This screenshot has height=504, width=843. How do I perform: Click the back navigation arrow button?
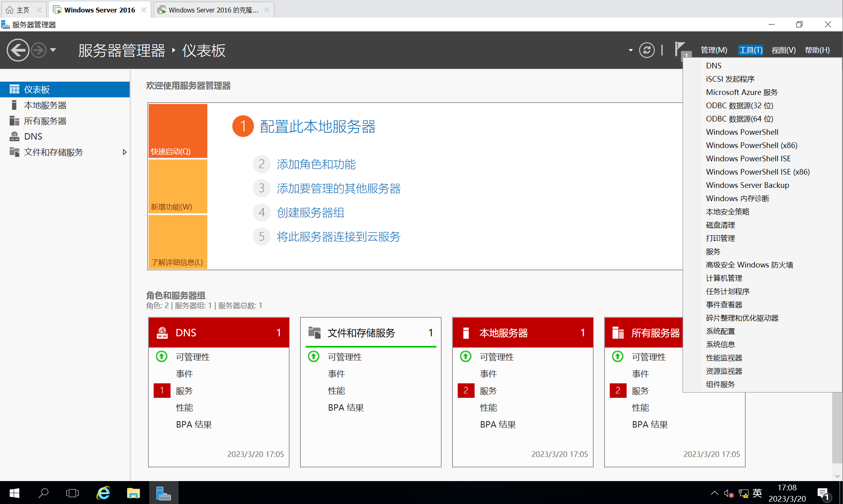pyautogui.click(x=18, y=50)
